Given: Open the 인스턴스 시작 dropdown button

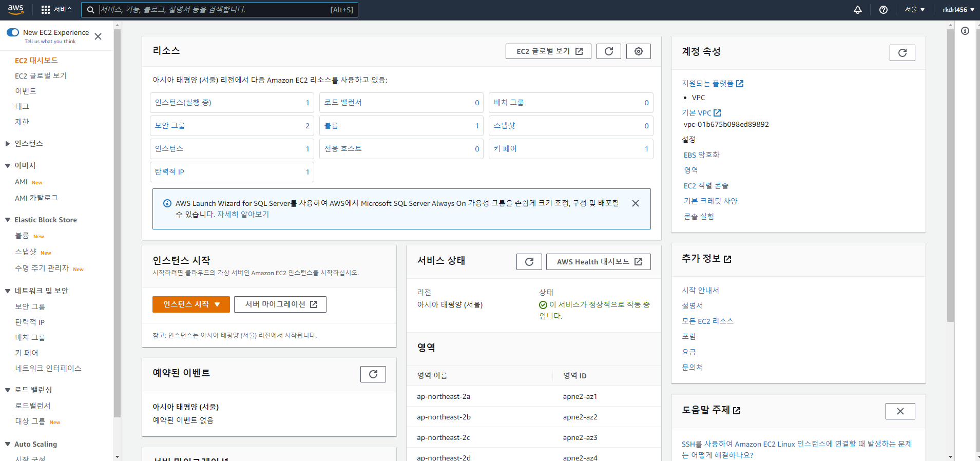Looking at the screenshot, I should pyautogui.click(x=191, y=304).
